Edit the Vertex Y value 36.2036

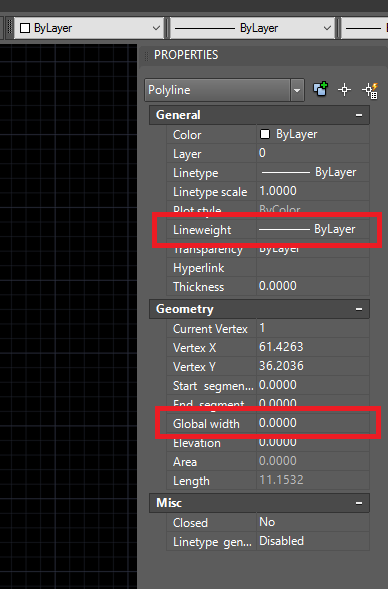click(x=313, y=366)
